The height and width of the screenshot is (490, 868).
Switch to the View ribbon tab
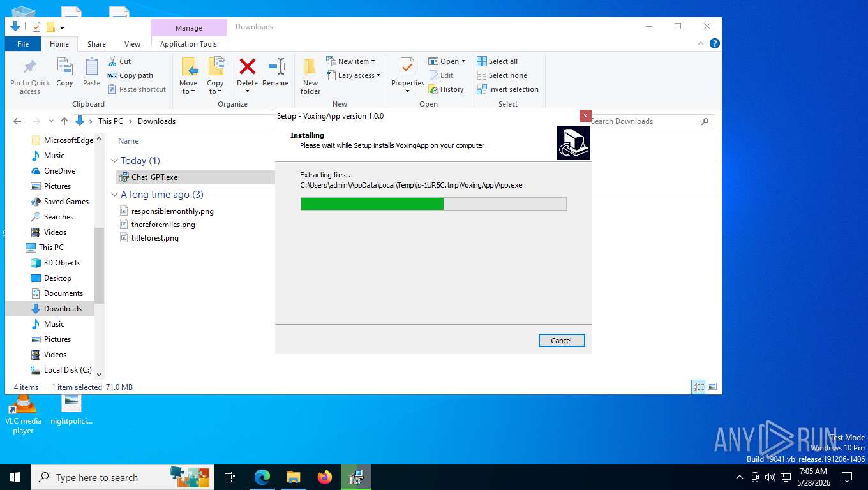[x=132, y=44]
